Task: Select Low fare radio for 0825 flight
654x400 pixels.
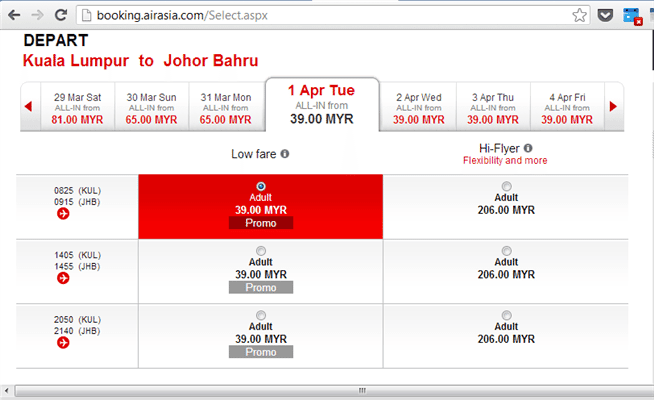Action: [261, 186]
